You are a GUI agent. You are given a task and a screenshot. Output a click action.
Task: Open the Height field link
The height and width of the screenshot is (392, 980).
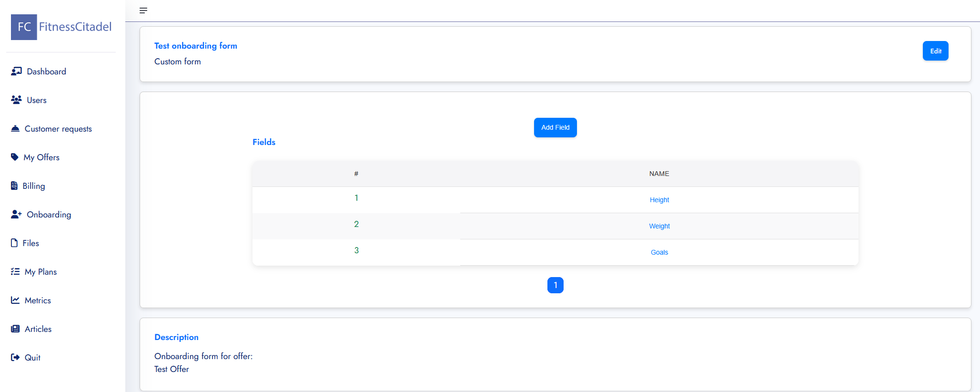[x=659, y=200]
